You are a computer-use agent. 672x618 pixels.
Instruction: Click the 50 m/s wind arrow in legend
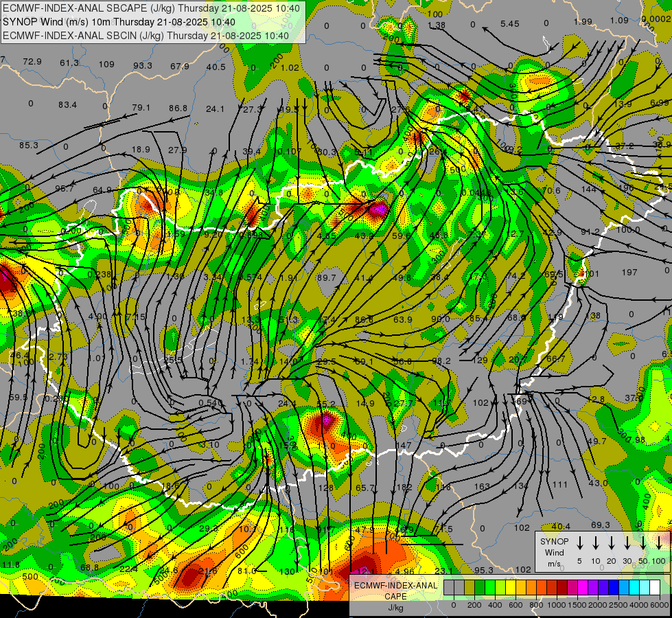pos(643,542)
